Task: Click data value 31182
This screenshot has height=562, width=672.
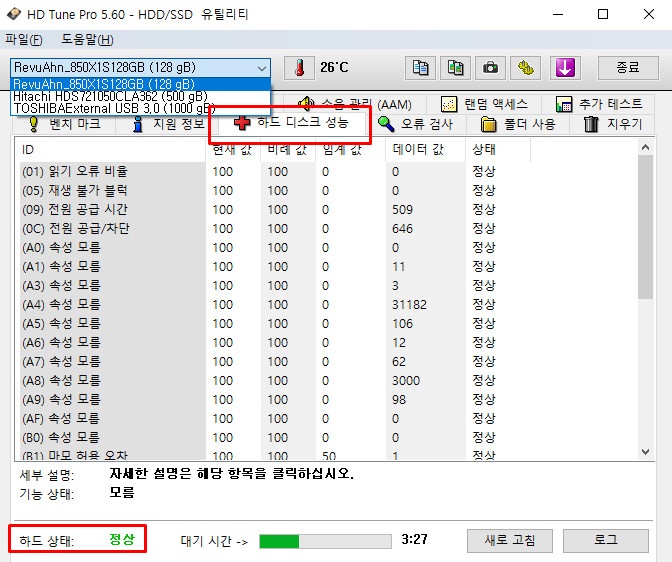Action: pyautogui.click(x=409, y=305)
